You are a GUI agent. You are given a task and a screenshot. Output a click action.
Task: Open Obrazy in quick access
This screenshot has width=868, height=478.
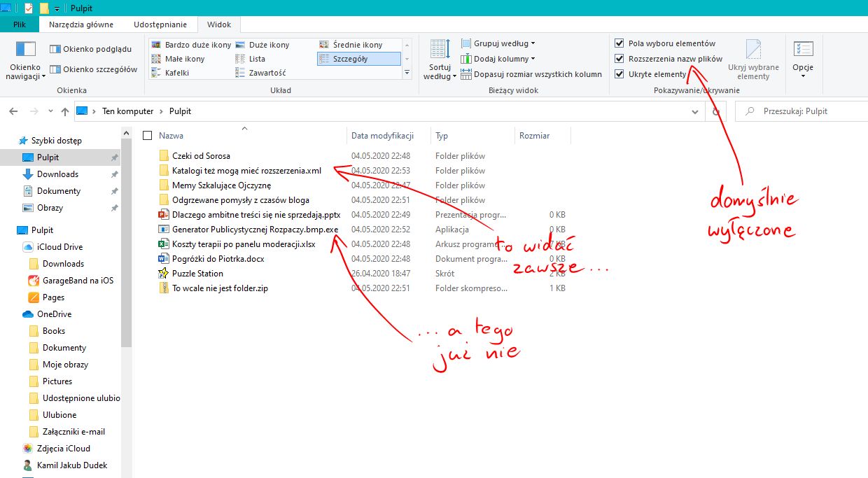pos(50,208)
